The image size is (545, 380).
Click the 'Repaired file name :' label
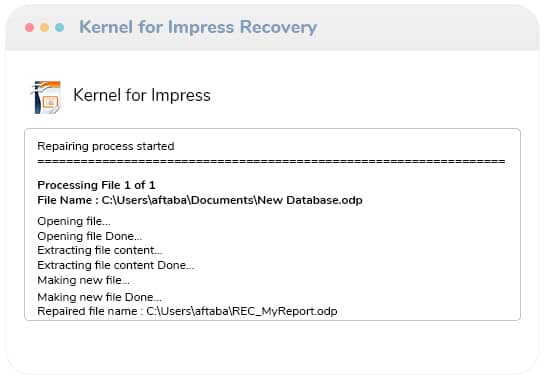pos(90,311)
